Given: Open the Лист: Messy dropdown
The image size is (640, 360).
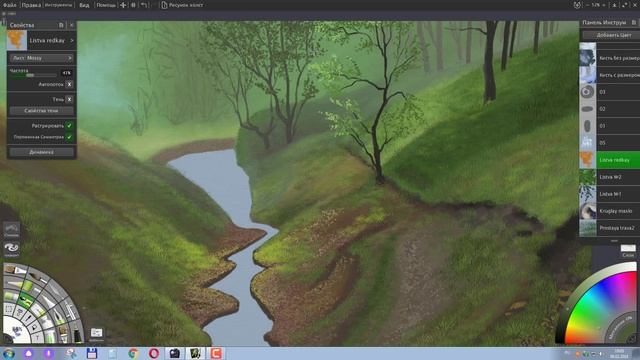Looking at the screenshot, I should click(x=41, y=58).
